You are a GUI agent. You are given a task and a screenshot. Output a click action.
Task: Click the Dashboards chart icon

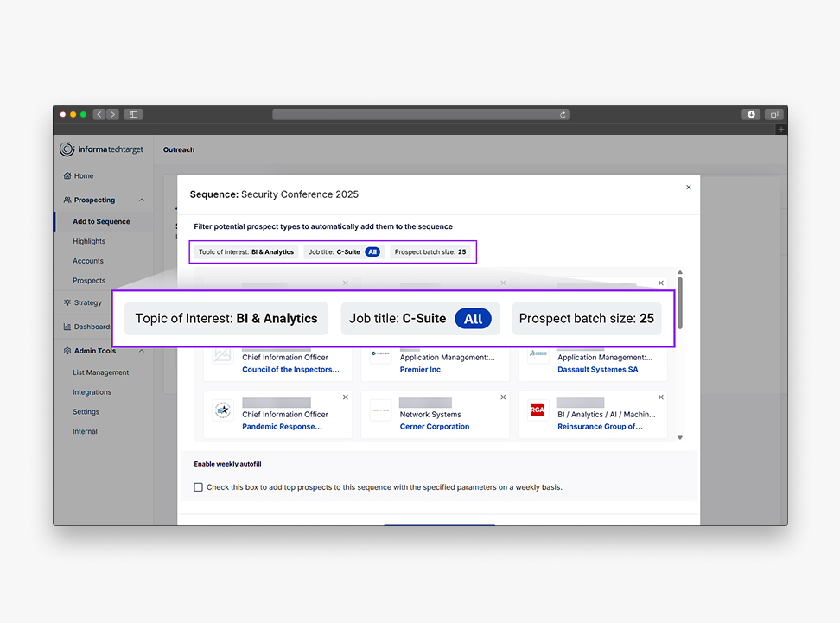(x=67, y=327)
